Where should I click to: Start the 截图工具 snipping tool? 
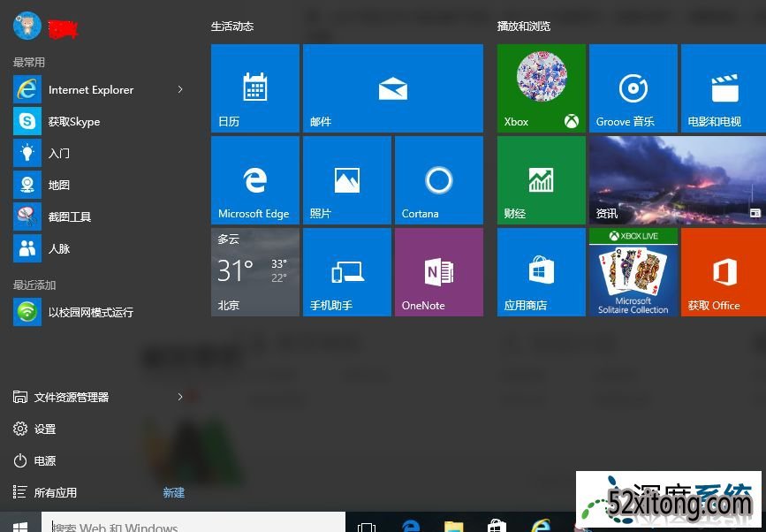(98, 217)
